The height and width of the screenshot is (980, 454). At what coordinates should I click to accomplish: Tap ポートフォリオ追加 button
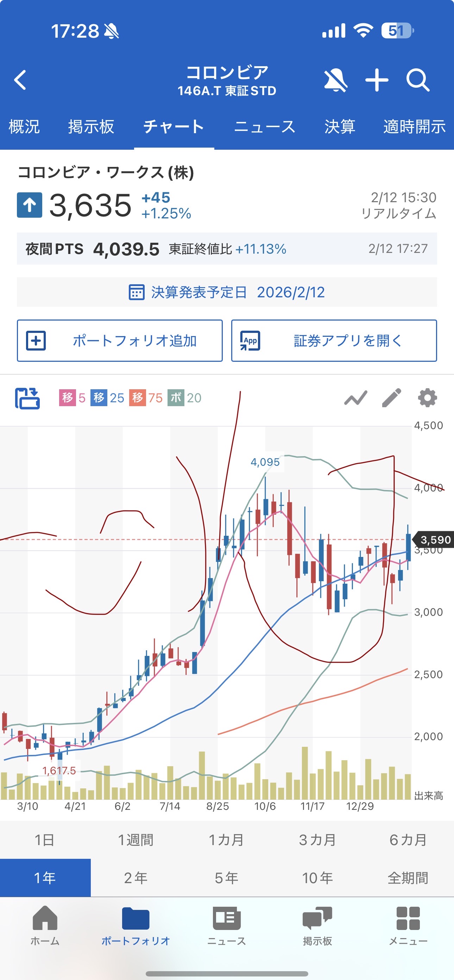click(120, 341)
